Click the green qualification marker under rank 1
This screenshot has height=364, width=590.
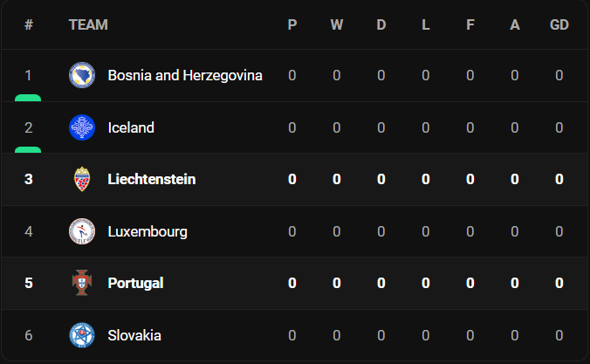[28, 98]
